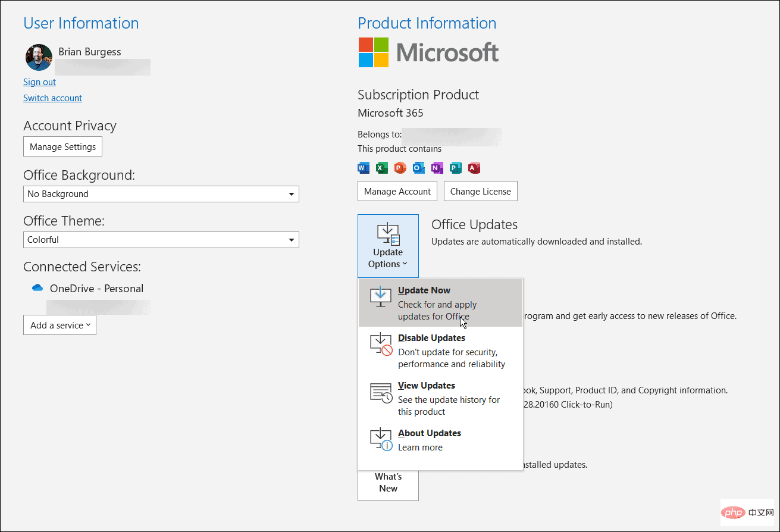Click the Microsoft 365 product name
780x532 pixels.
(390, 112)
